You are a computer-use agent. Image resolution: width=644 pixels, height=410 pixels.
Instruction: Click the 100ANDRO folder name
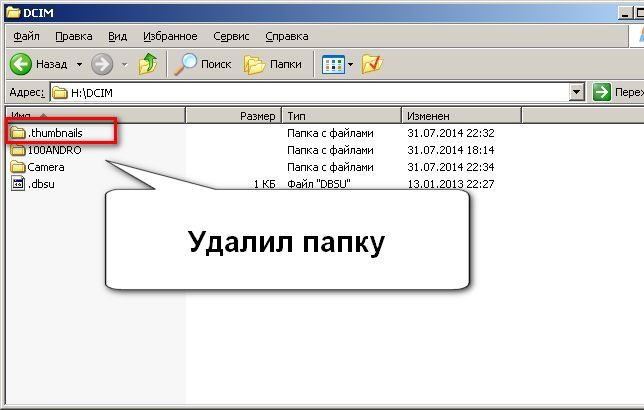pos(54,150)
